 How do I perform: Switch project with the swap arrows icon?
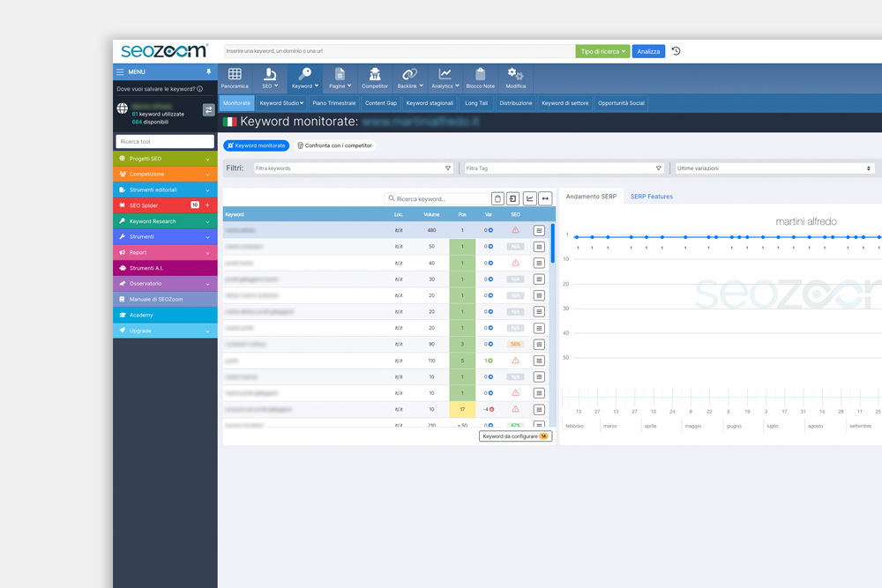pos(209,110)
